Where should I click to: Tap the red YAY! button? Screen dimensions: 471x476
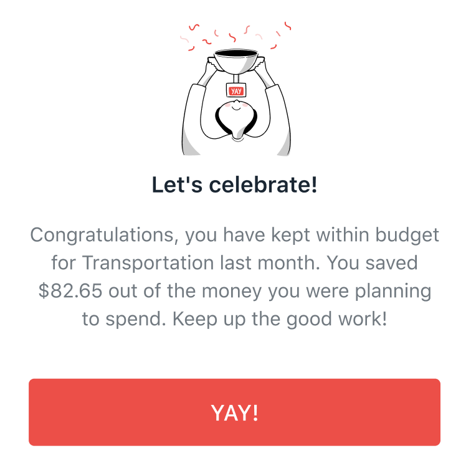tap(234, 412)
